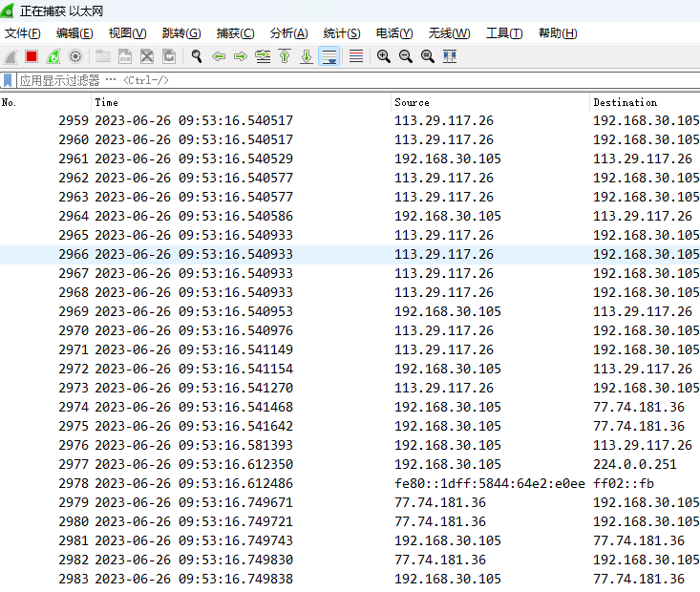Open a capture file via folder icon
The height and width of the screenshot is (592, 700).
pos(103,56)
